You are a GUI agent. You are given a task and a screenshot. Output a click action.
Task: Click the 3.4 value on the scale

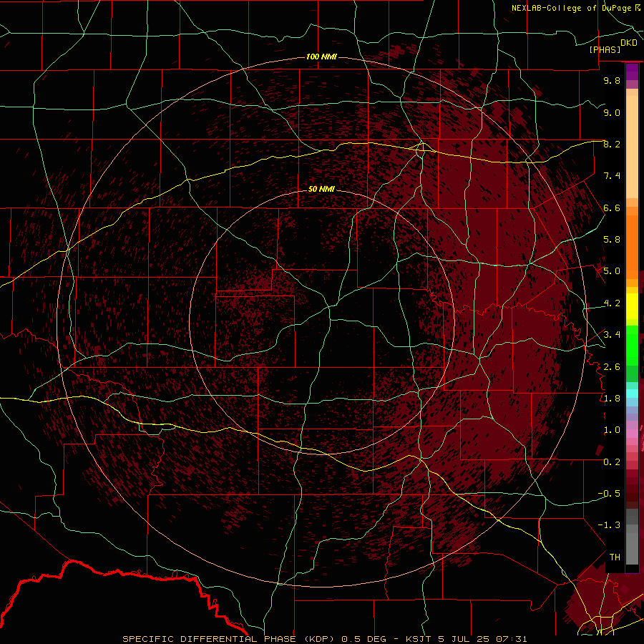pos(612,335)
